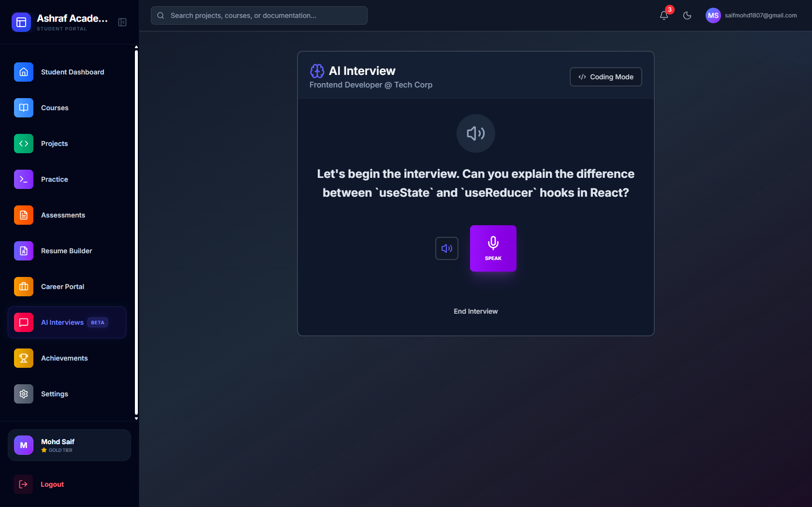The height and width of the screenshot is (507, 812).
Task: Select Practice menu item
Action: tap(67, 179)
